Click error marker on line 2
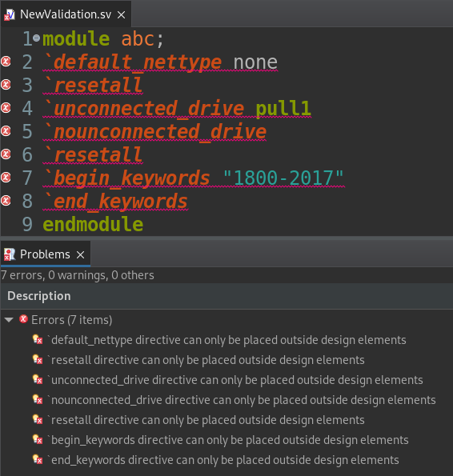453x476 pixels. coord(6,62)
